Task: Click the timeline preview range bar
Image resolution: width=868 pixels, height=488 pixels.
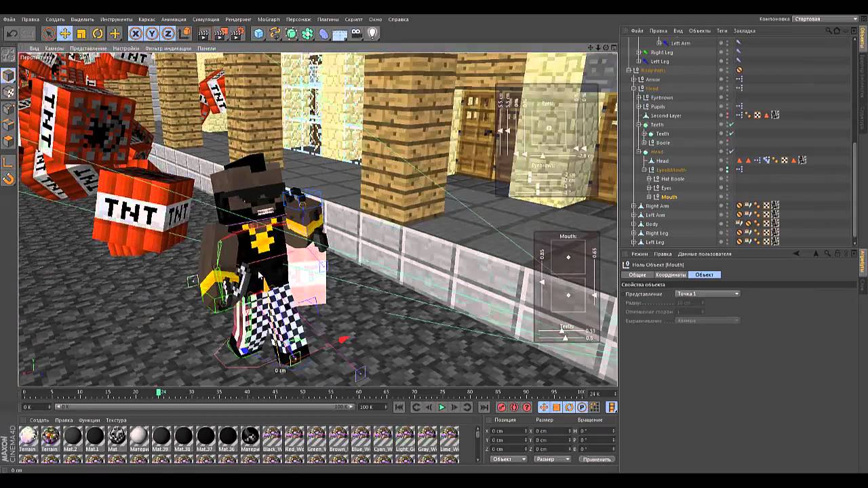Action: pos(205,407)
